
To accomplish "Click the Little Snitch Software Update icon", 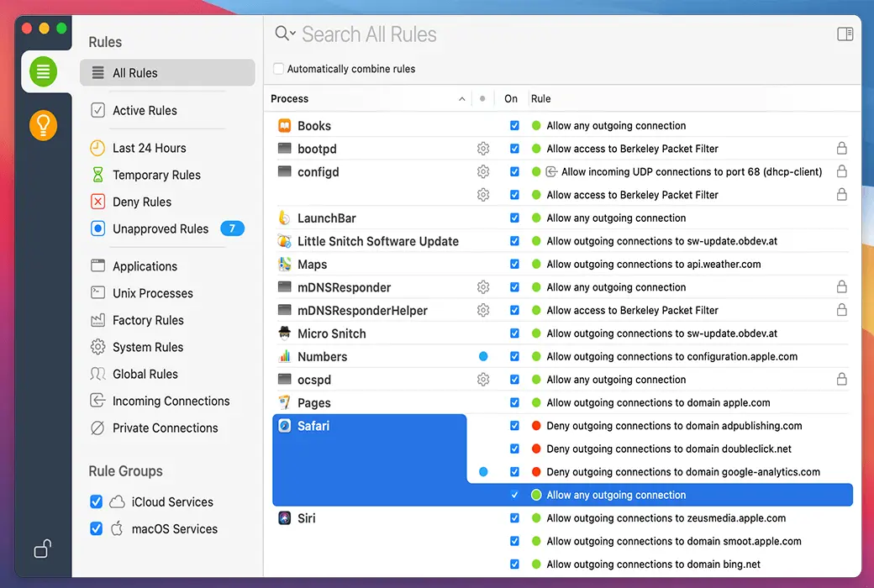I will (x=285, y=241).
